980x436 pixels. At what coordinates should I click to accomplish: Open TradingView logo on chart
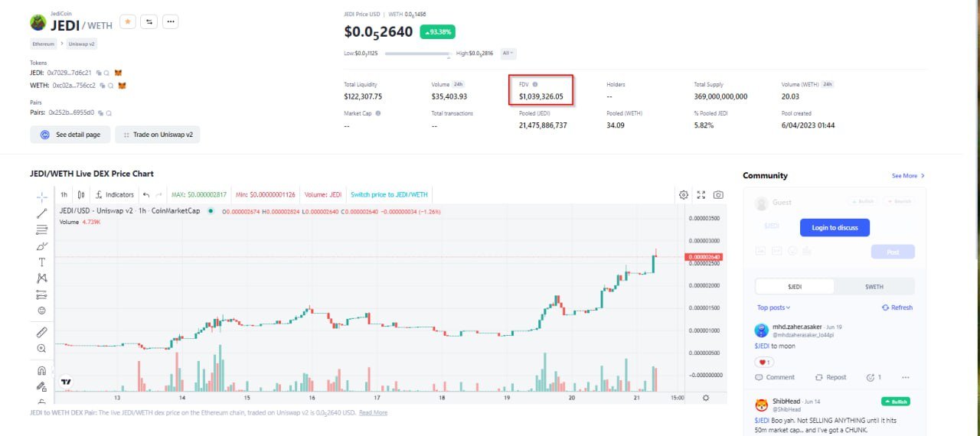(x=67, y=381)
